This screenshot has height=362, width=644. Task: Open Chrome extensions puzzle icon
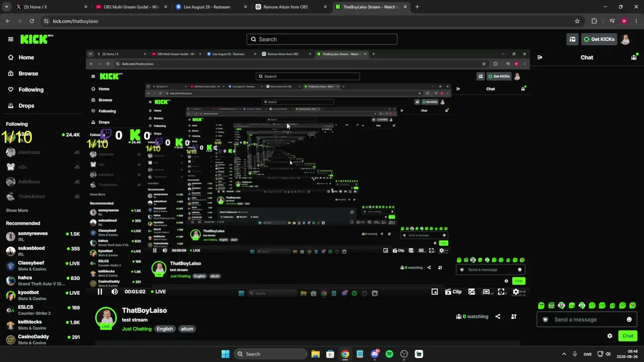(x=594, y=21)
